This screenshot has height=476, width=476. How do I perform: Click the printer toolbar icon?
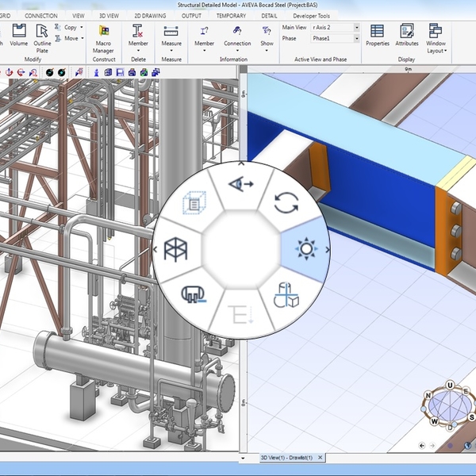pos(132,72)
